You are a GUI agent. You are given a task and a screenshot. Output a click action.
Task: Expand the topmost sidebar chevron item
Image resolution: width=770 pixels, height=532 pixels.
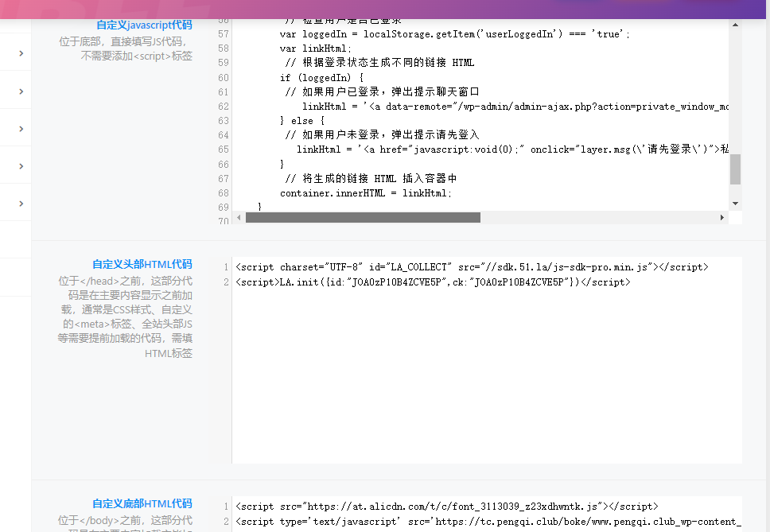(x=21, y=53)
